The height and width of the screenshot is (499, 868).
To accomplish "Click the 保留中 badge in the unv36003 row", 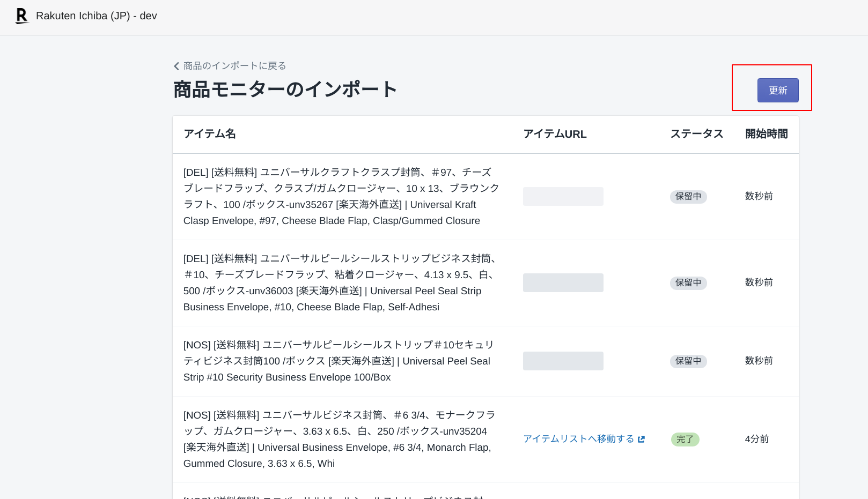I will tap(688, 283).
